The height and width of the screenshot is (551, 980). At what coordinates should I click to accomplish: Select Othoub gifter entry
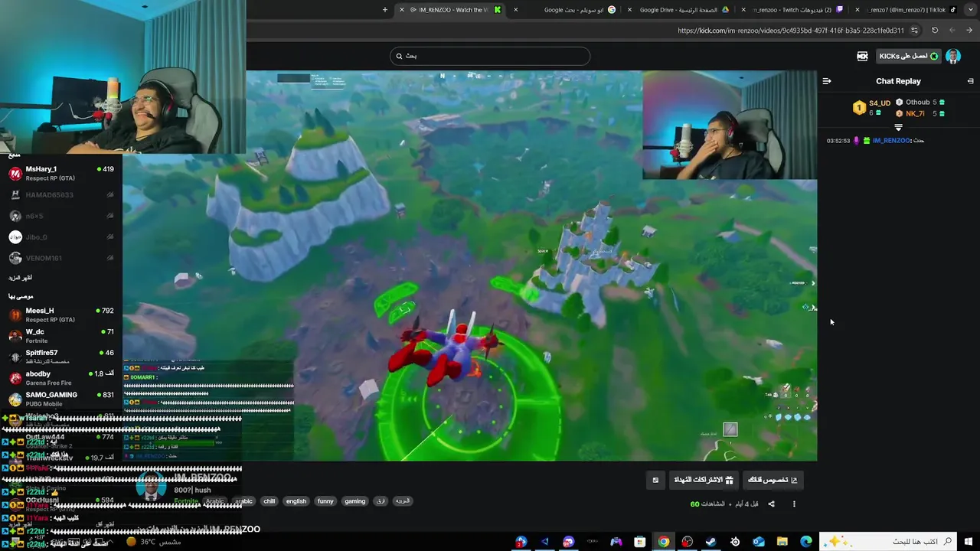tap(920, 102)
